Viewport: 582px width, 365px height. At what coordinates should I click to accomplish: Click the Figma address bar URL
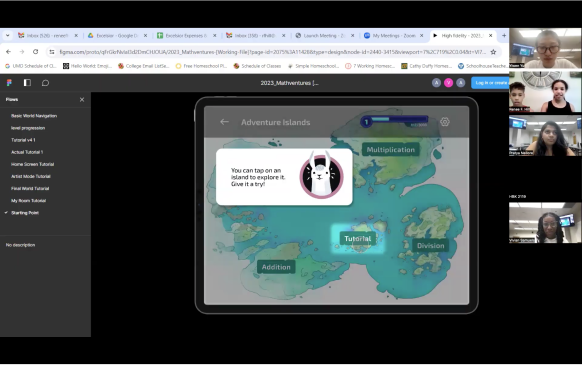(x=272, y=52)
